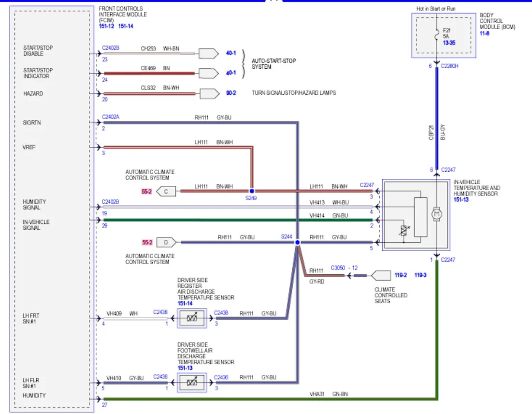Open BCM page reference 11-8
The height and width of the screenshot is (414, 532).
tap(485, 33)
